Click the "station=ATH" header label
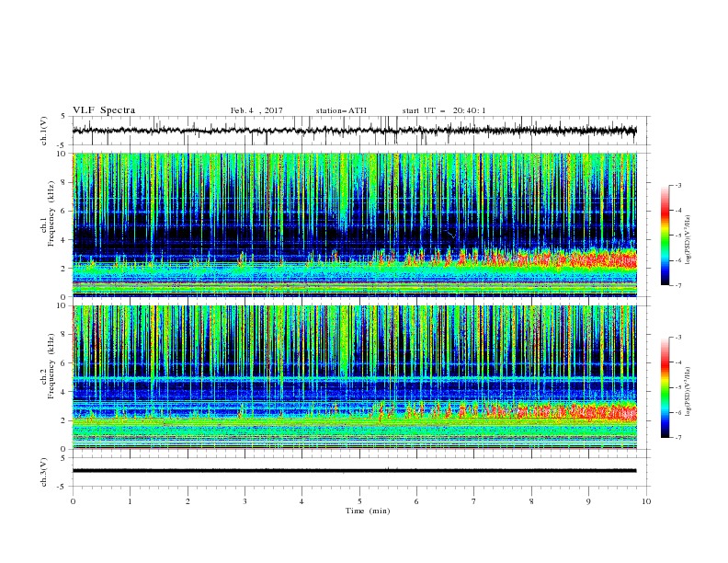Image resolution: width=728 pixels, height=563 pixels. pos(341,110)
